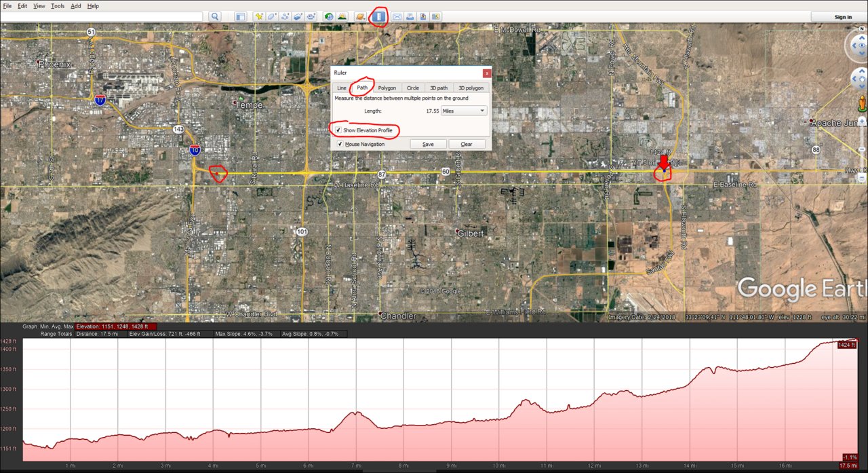This screenshot has width=868, height=473.
Task: Click the search magnifier button
Action: coord(215,16)
